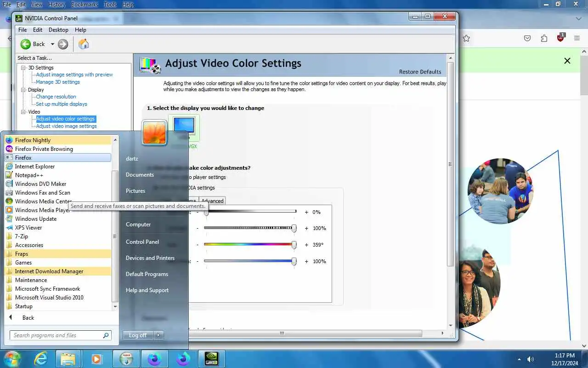Open NVIDIA Control Panel File menu
The image size is (588, 368).
point(23,30)
